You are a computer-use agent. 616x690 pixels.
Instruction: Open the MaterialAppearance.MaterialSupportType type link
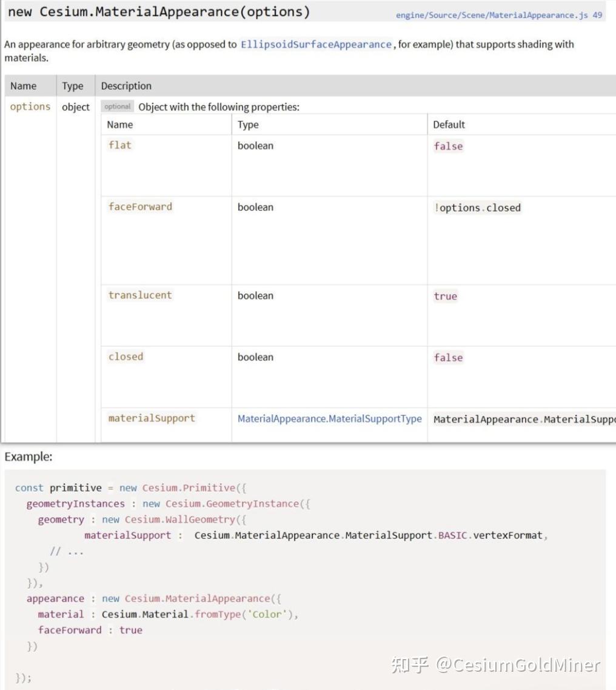(329, 418)
